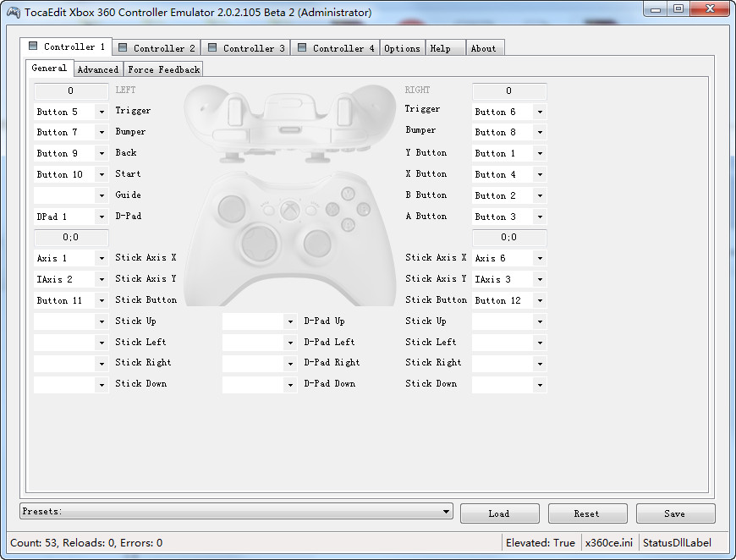Open right Stick Button dropdown (Button 12)
Image resolution: width=736 pixels, height=560 pixels.
pos(541,300)
